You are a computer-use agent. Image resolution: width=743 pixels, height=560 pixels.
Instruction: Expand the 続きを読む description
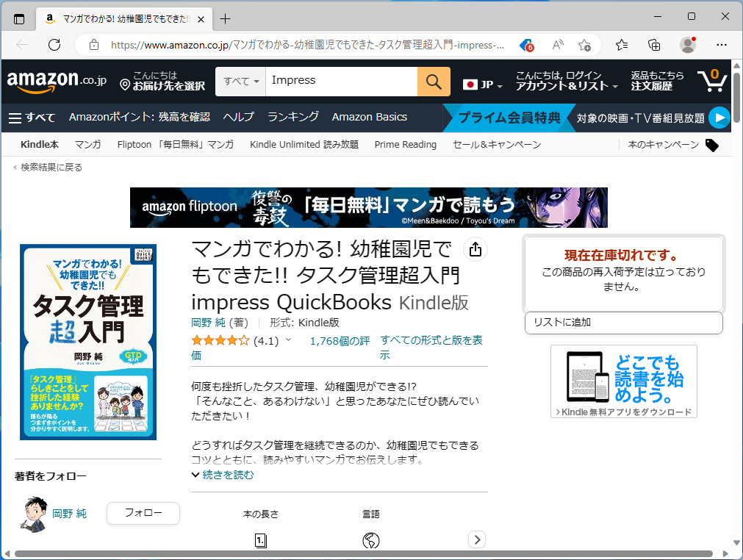[222, 475]
